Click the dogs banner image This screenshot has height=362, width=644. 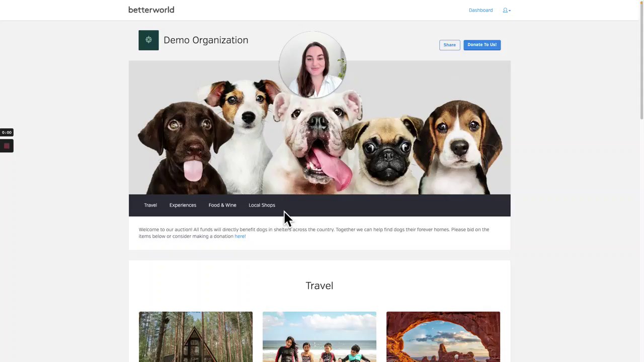pos(319,128)
